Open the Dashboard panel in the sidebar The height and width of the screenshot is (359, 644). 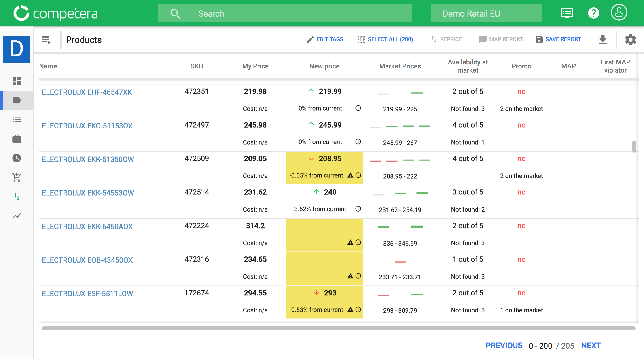pos(17,81)
